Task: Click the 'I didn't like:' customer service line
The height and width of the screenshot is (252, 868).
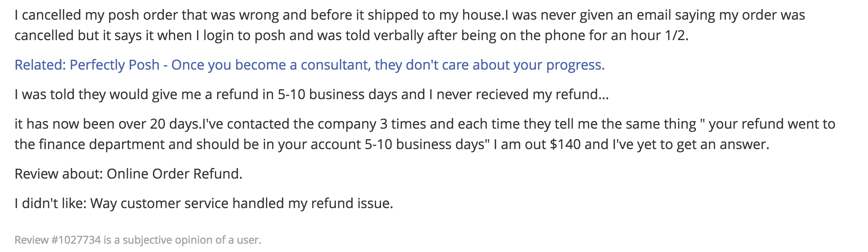Action: pos(204,204)
